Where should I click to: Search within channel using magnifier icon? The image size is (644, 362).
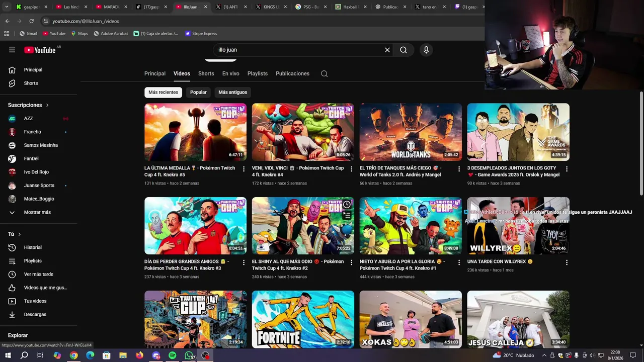tap(325, 73)
